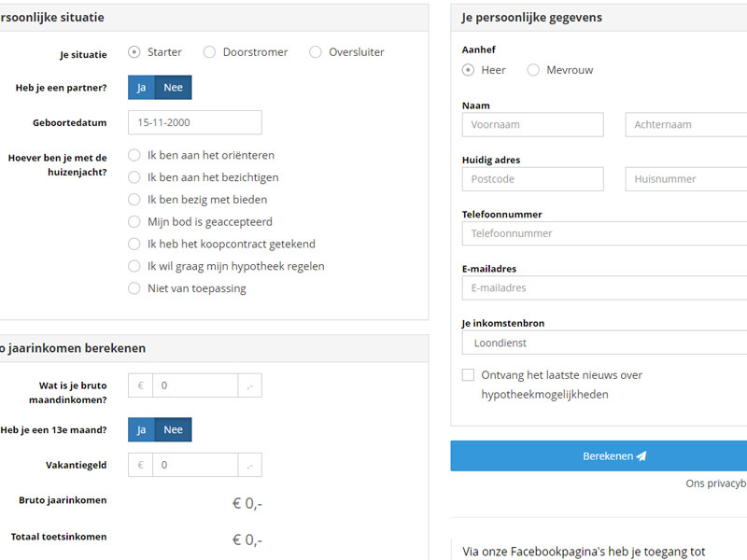Click the paper plane icon on Berekenen
The width and height of the screenshot is (747, 560).
click(x=644, y=455)
